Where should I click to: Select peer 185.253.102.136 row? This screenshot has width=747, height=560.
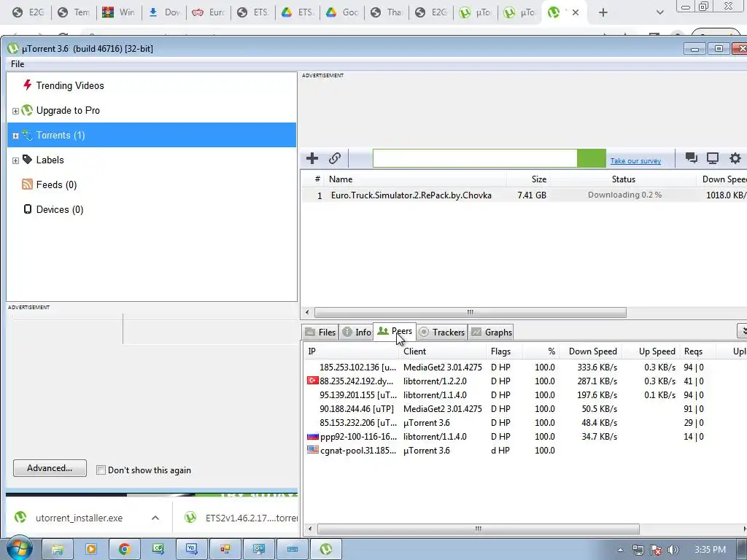pos(524,367)
